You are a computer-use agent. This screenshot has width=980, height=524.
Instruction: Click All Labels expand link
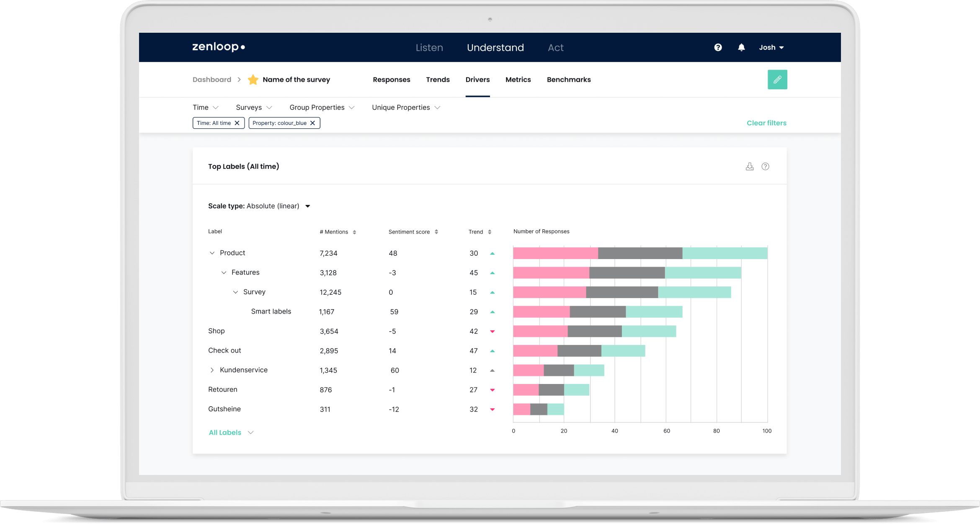[x=230, y=432]
